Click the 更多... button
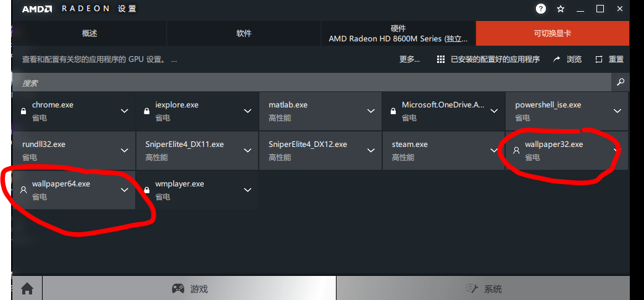644x300 pixels. 409,59
